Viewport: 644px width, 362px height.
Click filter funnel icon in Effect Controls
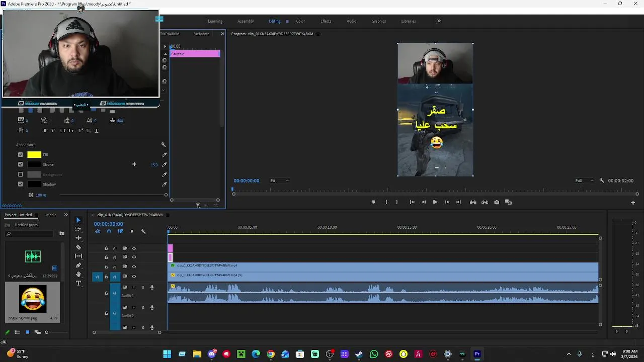tap(198, 206)
